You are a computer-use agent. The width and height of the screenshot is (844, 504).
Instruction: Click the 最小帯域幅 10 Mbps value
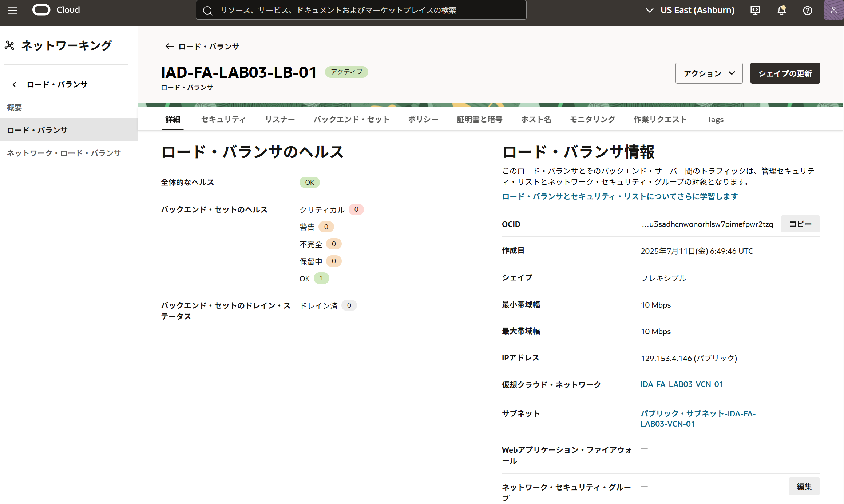click(656, 305)
